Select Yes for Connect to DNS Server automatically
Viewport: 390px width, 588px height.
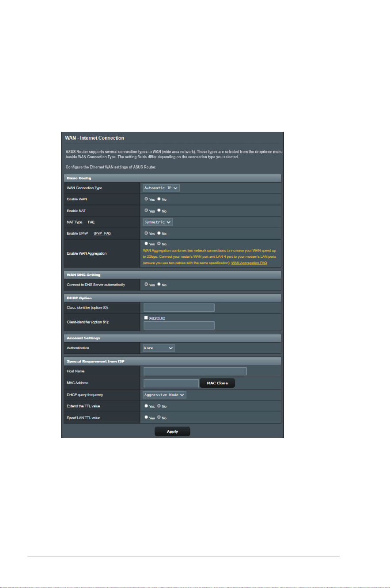[x=146, y=284]
